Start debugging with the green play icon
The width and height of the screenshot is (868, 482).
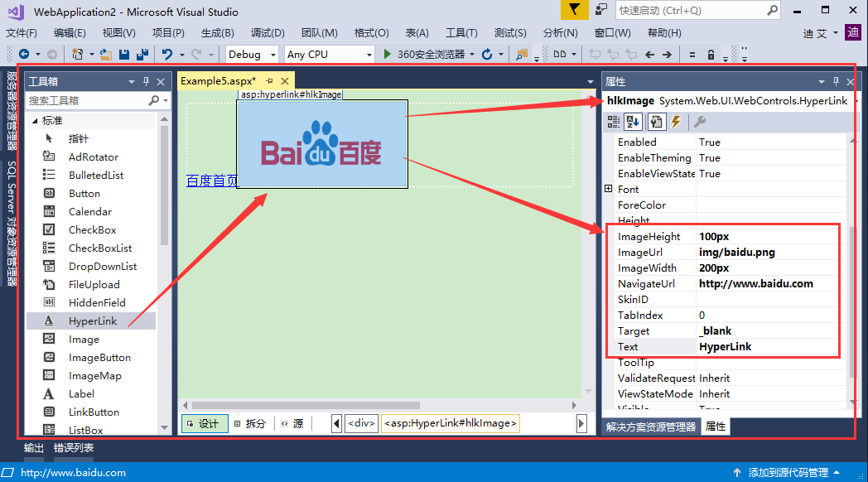[387, 54]
